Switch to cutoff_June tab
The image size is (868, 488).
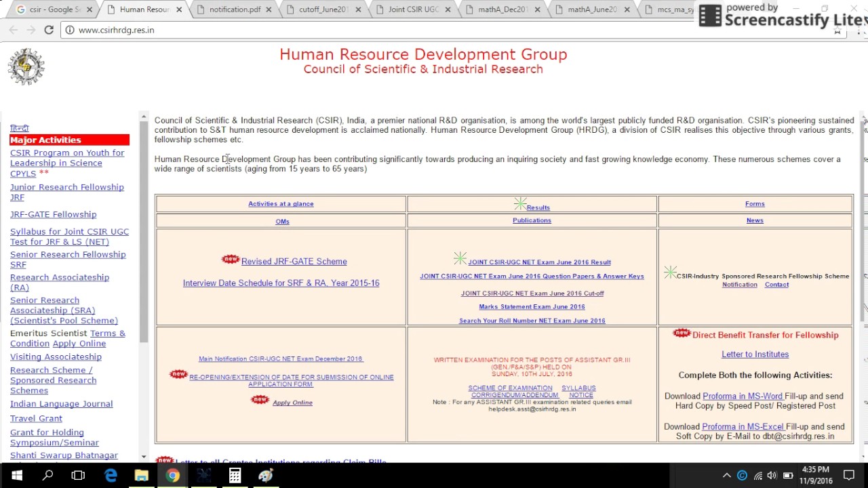click(x=324, y=9)
